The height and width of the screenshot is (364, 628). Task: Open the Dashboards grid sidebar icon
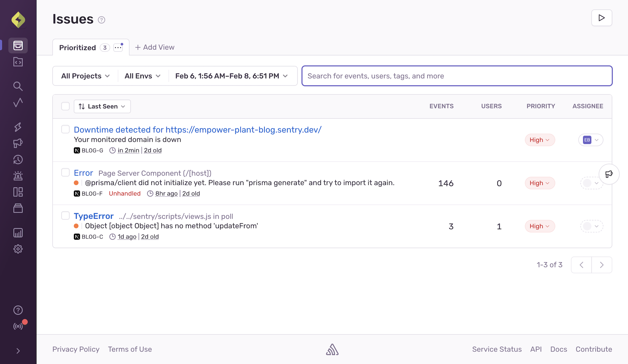coord(18,192)
